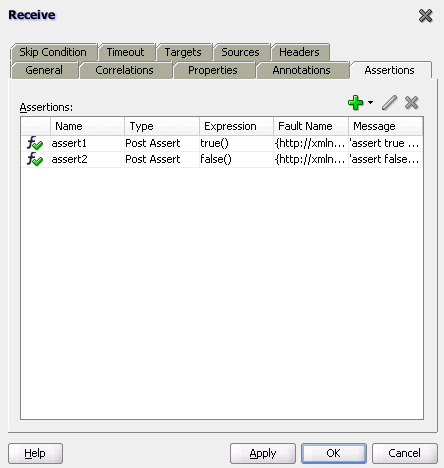This screenshot has height=468, width=444.
Task: Open the Correlations tab
Action: [125, 70]
